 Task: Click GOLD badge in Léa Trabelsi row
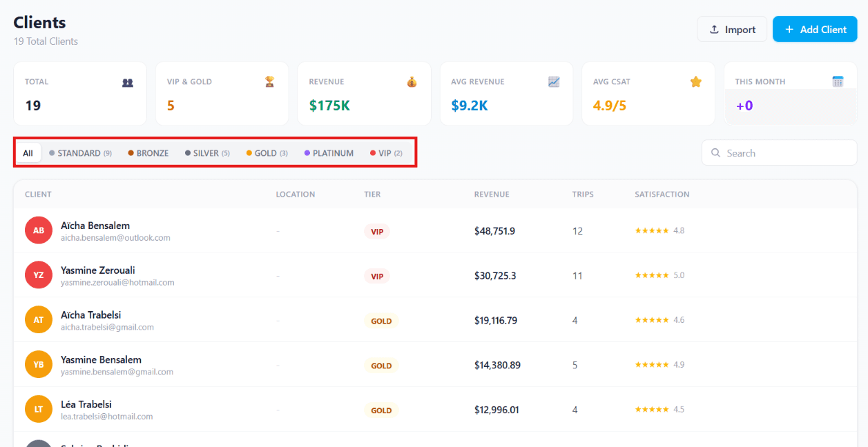point(381,410)
